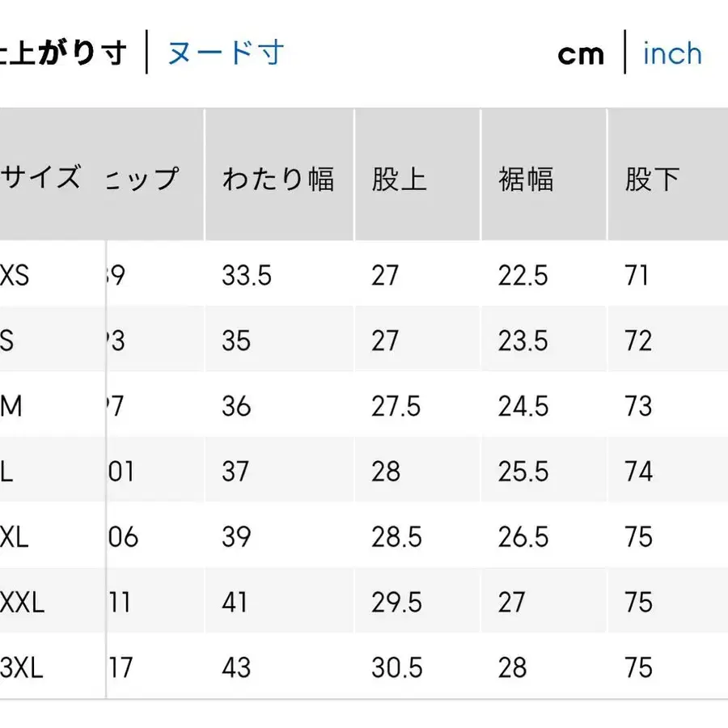Select inch as the measurement unit

tap(671, 53)
